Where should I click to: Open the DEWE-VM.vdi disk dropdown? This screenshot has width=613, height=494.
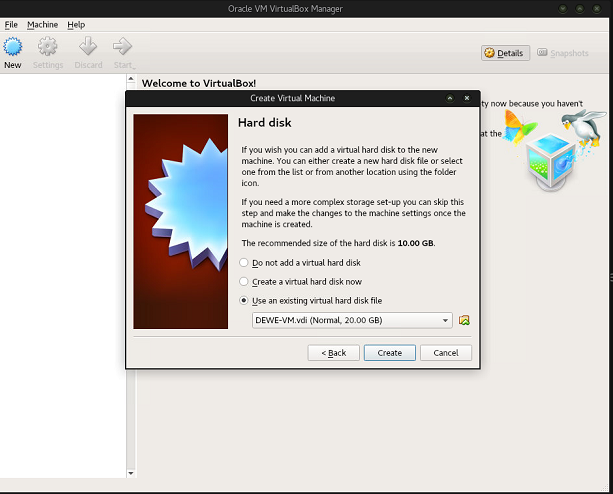coord(352,320)
